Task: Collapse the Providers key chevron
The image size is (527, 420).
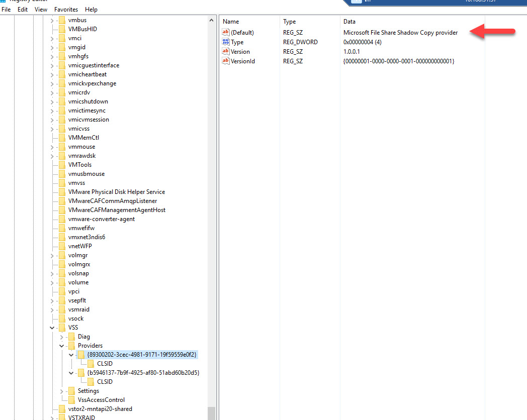Action: 61,345
